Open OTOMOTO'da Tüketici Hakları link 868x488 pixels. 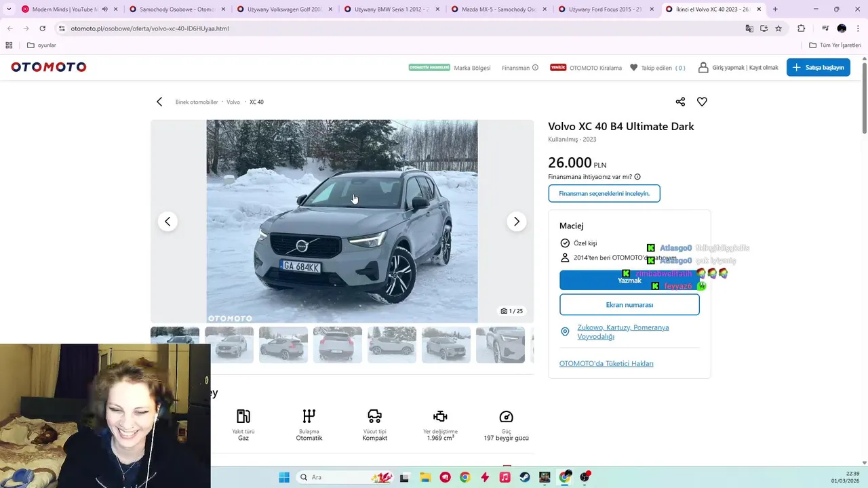point(606,364)
